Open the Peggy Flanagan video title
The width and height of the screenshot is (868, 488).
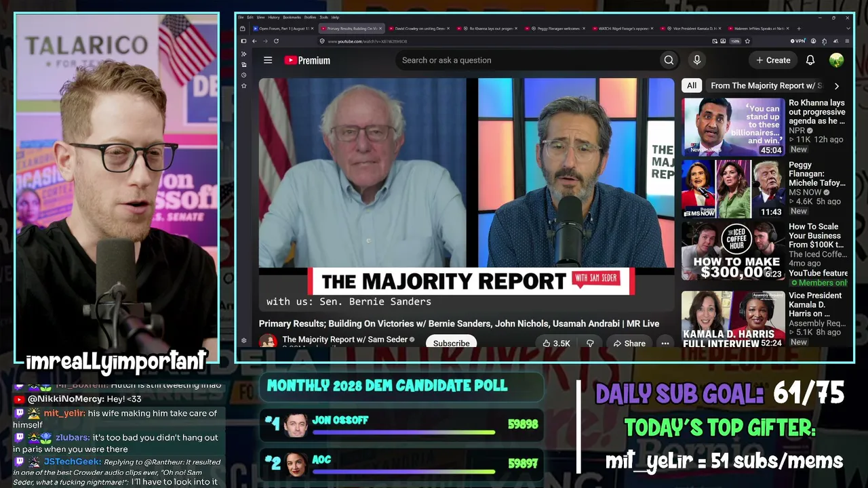(x=817, y=174)
